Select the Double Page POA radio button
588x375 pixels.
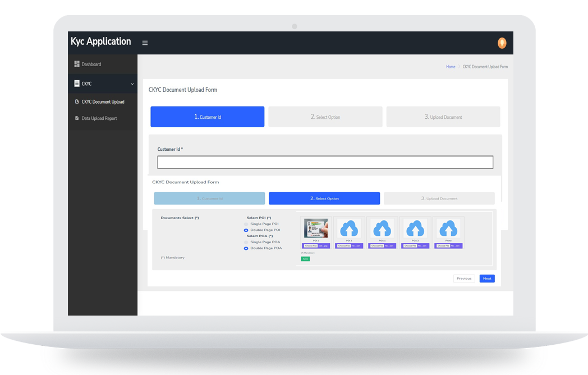pos(246,248)
